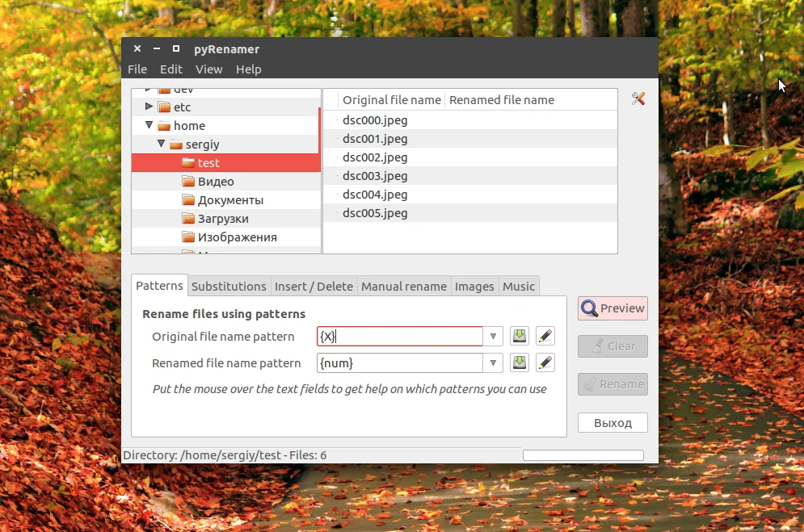Switch to the Music tab
Screen dimensions: 804x532
click(519, 287)
